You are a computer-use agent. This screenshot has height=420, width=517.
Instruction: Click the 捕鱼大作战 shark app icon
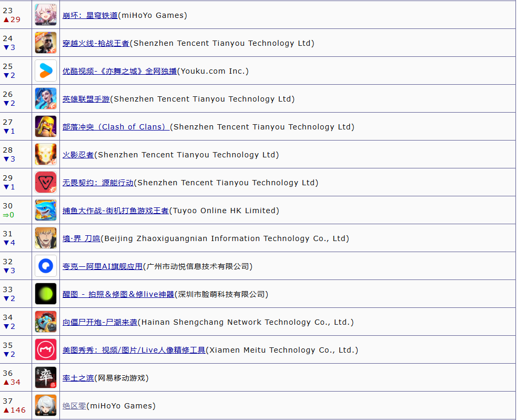click(46, 210)
